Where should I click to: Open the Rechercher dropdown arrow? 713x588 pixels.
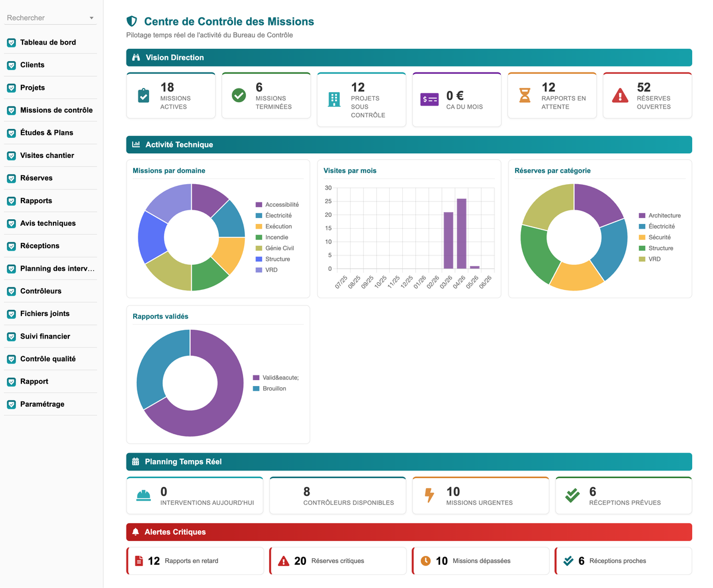coord(92,18)
